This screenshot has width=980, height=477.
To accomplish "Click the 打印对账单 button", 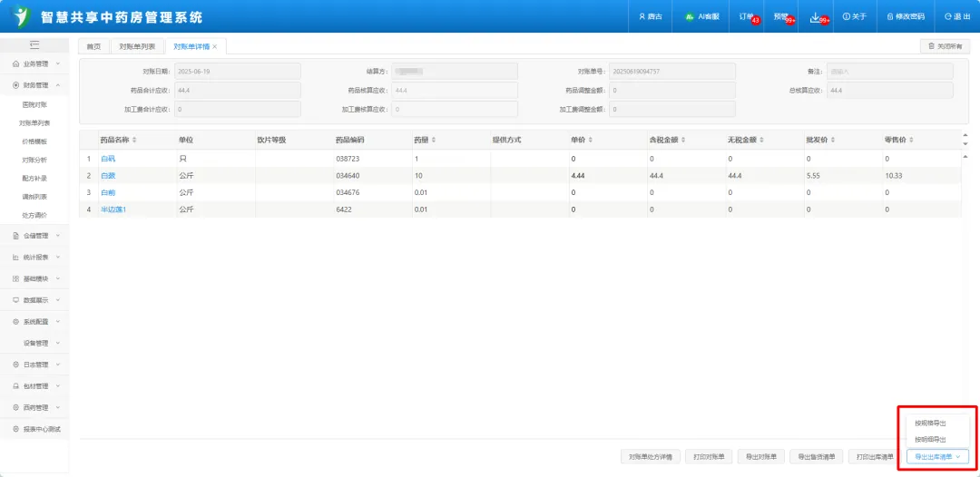I will [x=709, y=457].
